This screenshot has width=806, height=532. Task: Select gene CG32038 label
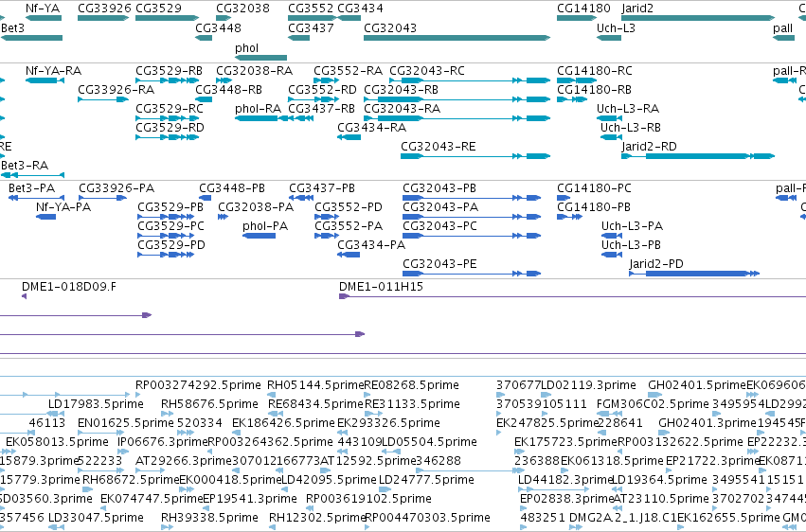click(x=242, y=9)
